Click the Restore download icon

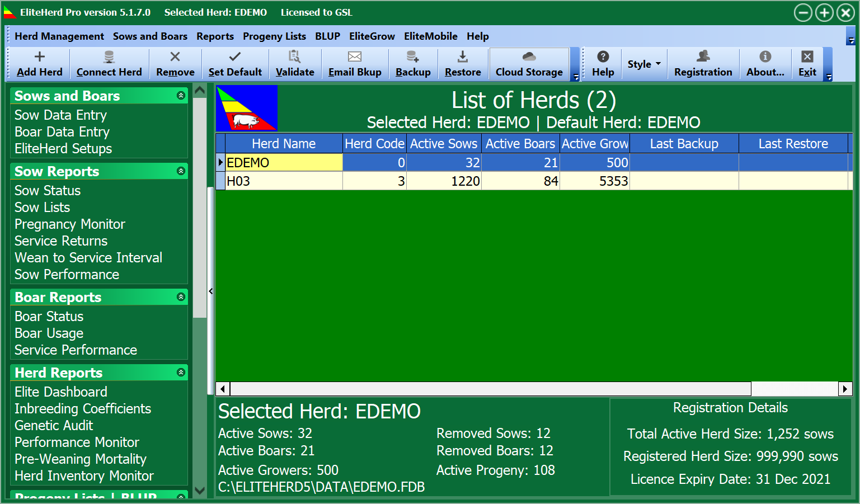click(463, 58)
